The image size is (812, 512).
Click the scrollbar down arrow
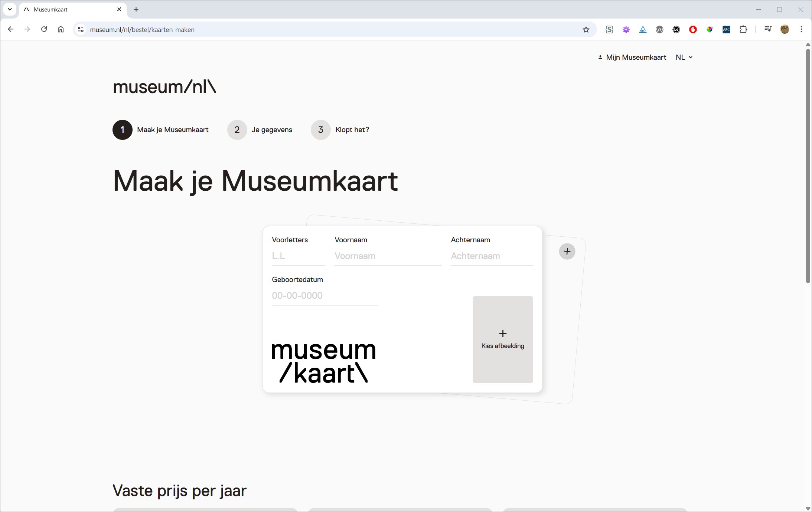click(x=808, y=508)
